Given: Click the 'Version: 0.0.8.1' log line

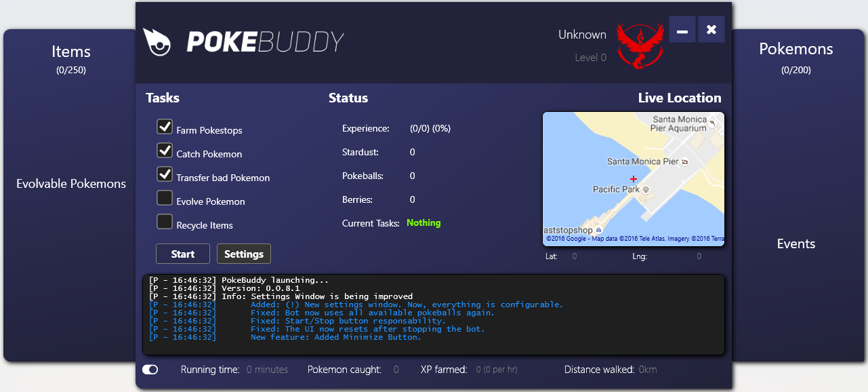Looking at the screenshot, I should click(x=224, y=288).
